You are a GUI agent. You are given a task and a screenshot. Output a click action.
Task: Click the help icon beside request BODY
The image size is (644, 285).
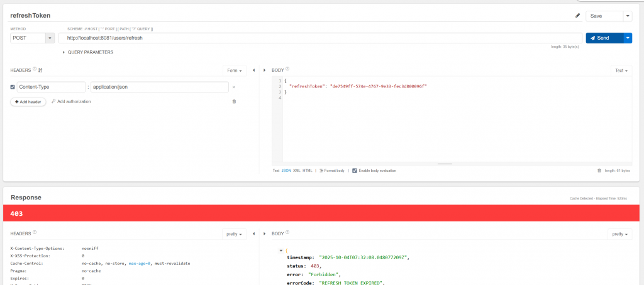287,69
